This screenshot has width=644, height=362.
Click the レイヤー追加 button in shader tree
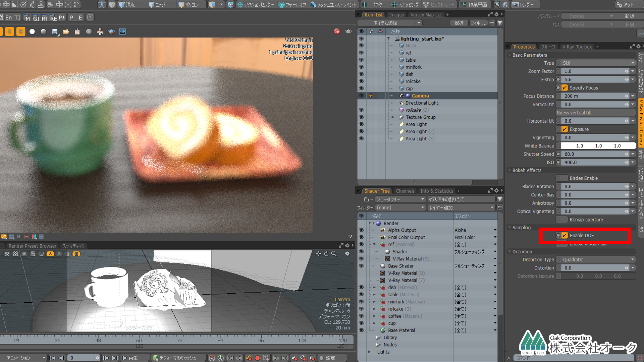(460, 207)
